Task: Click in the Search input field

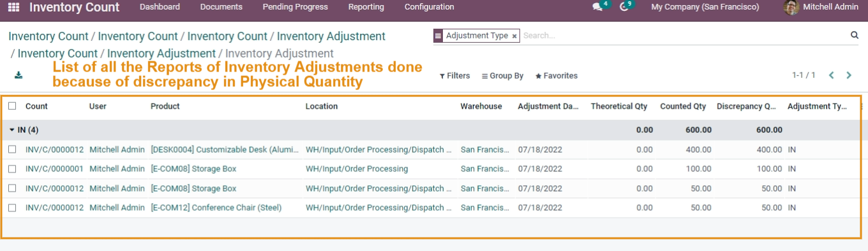Action: (x=683, y=36)
